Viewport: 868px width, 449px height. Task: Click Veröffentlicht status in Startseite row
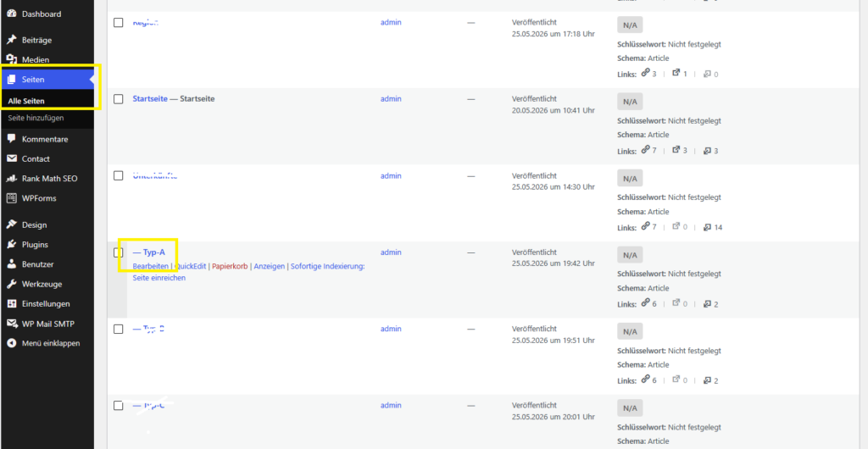tap(534, 99)
